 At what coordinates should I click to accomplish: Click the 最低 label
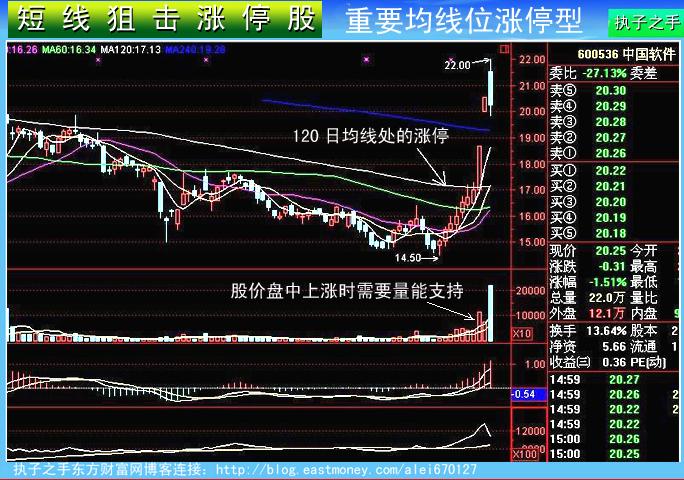(643, 282)
